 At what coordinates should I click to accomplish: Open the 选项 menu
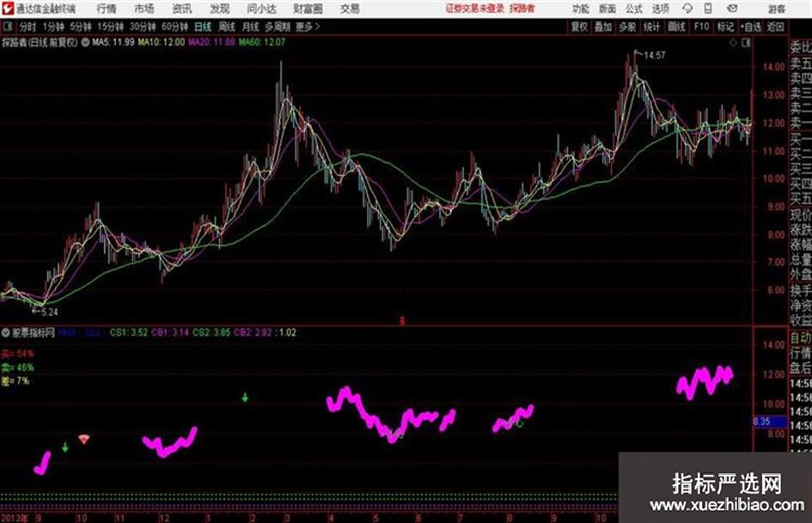pyautogui.click(x=660, y=9)
